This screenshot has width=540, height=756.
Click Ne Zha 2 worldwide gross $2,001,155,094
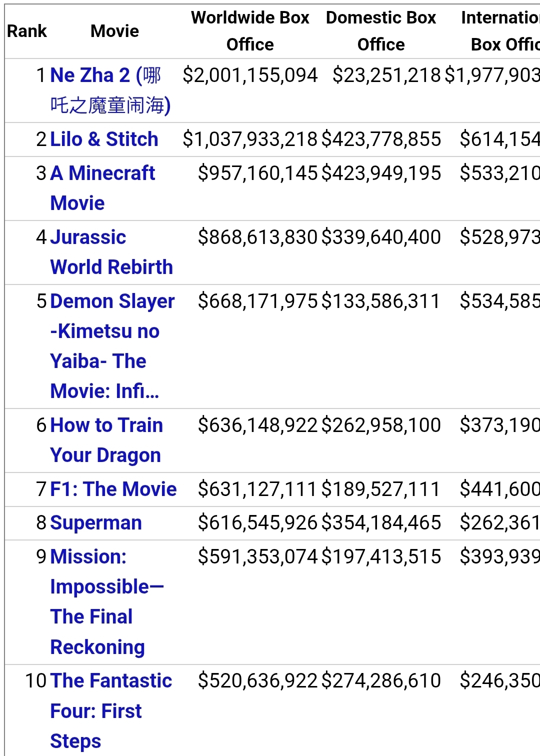point(250,75)
